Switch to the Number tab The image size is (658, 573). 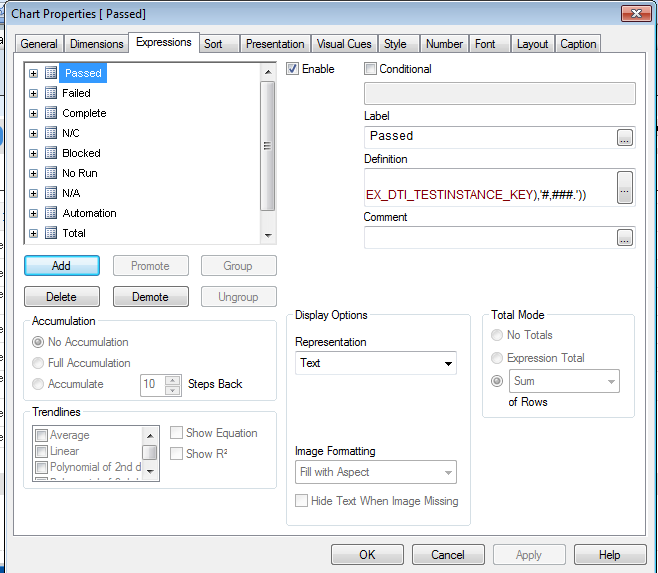444,44
